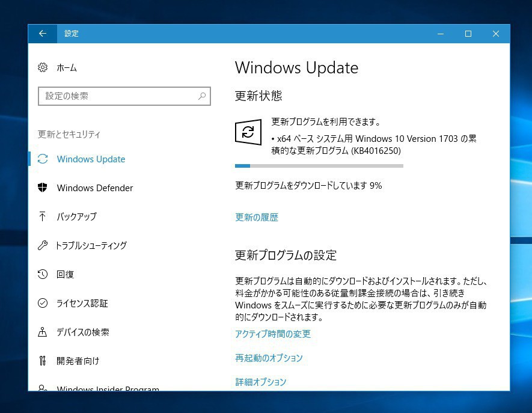Click the developer tools icon
Viewport: 532px width, 413px height.
coord(43,361)
